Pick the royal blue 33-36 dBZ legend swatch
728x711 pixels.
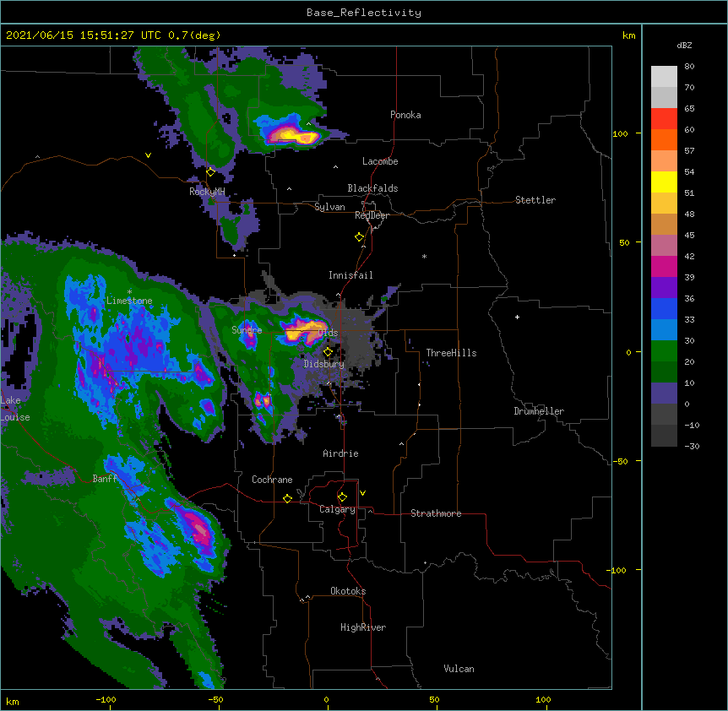click(x=664, y=308)
